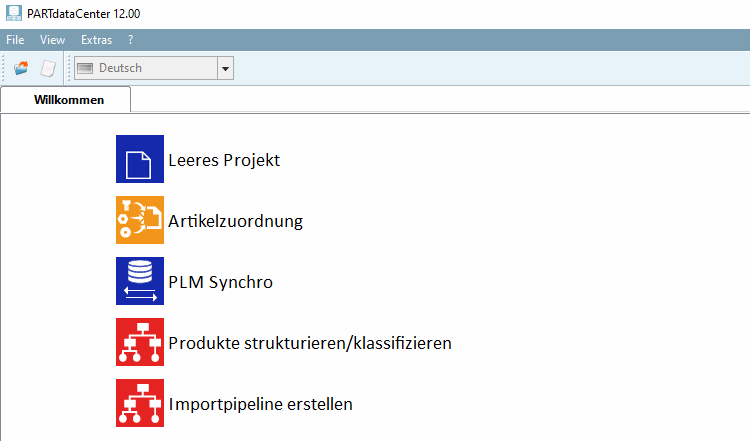Click the Importpipeline erstellen text label

[x=260, y=404]
